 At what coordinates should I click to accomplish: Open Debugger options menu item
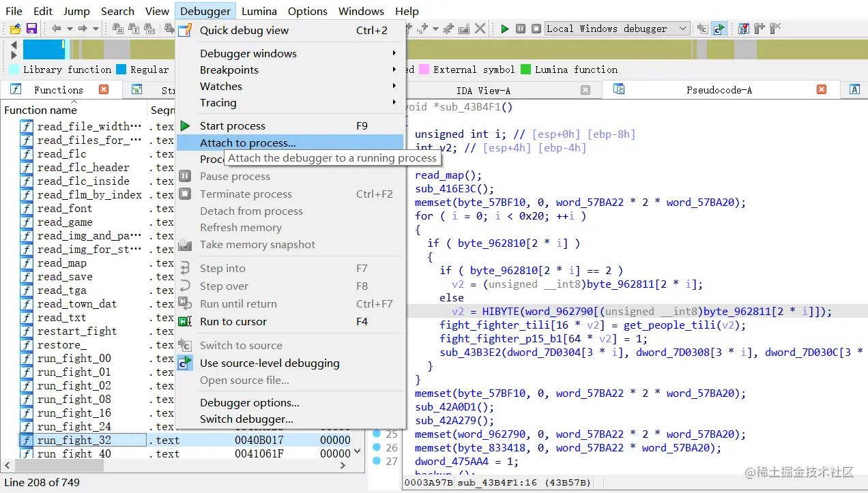pos(290,402)
